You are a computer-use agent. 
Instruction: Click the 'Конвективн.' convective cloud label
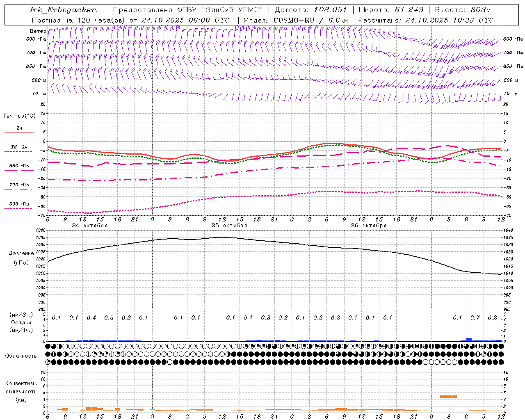[x=21, y=383]
